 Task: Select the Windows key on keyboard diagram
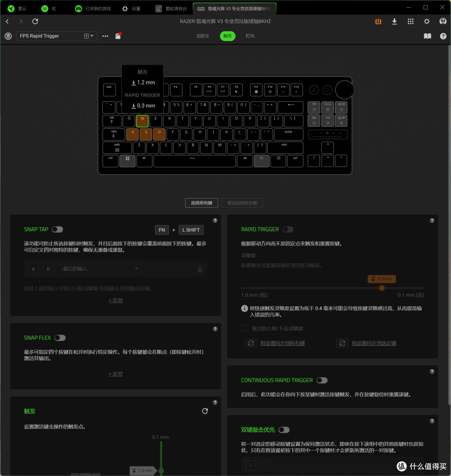(x=127, y=160)
